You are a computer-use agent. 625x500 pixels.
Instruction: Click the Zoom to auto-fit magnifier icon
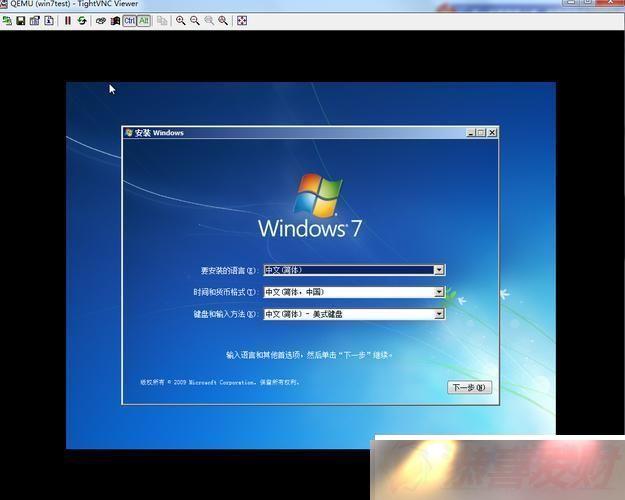pyautogui.click(x=223, y=21)
